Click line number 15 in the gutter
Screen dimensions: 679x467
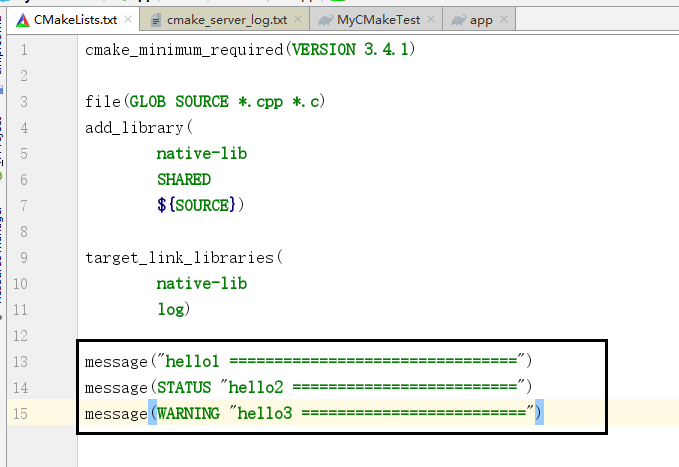pyautogui.click(x=20, y=414)
